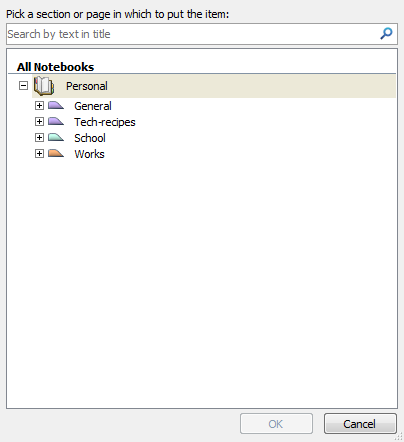
Task: Click the purple section icon beside Tech-recipes
Action: point(56,121)
